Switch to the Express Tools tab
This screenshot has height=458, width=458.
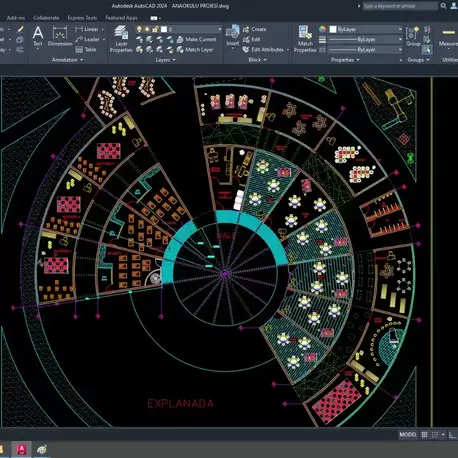point(82,18)
